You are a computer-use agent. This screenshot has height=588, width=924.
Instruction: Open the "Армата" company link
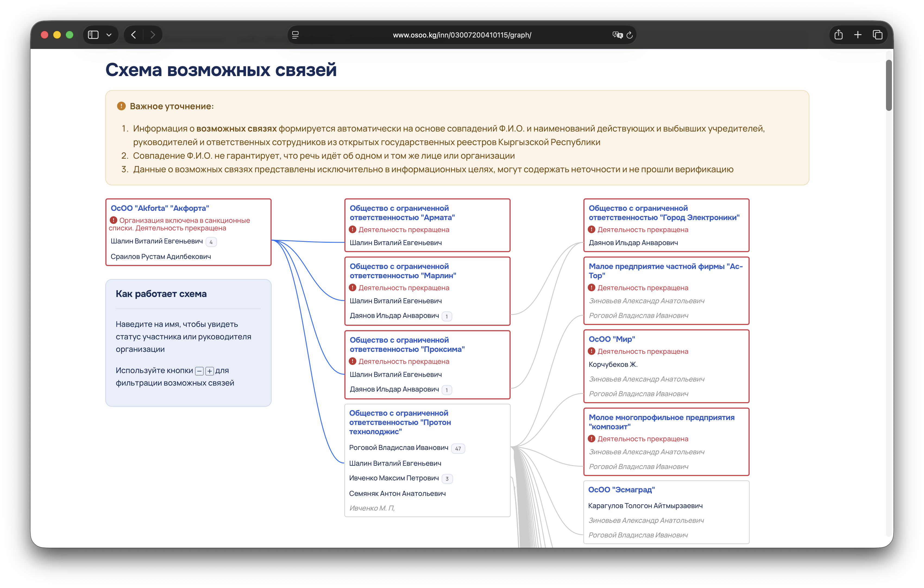(402, 213)
